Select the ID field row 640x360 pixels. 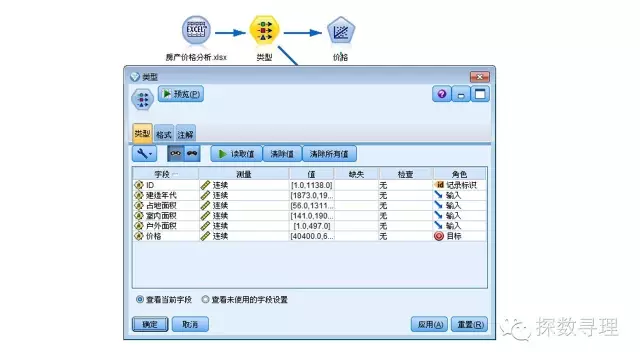point(309,185)
